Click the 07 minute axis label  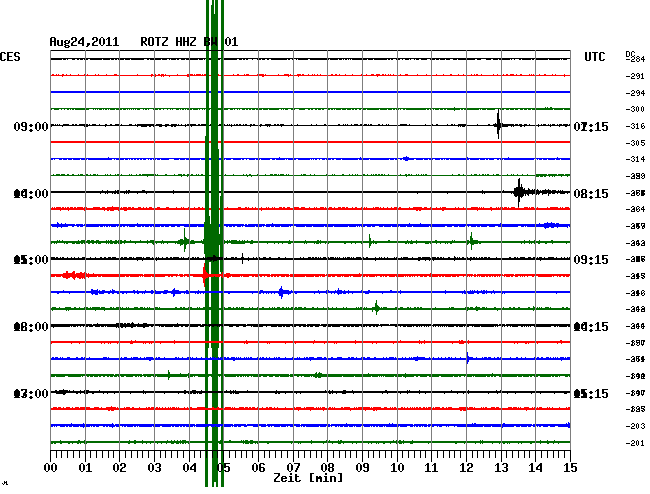click(x=293, y=468)
